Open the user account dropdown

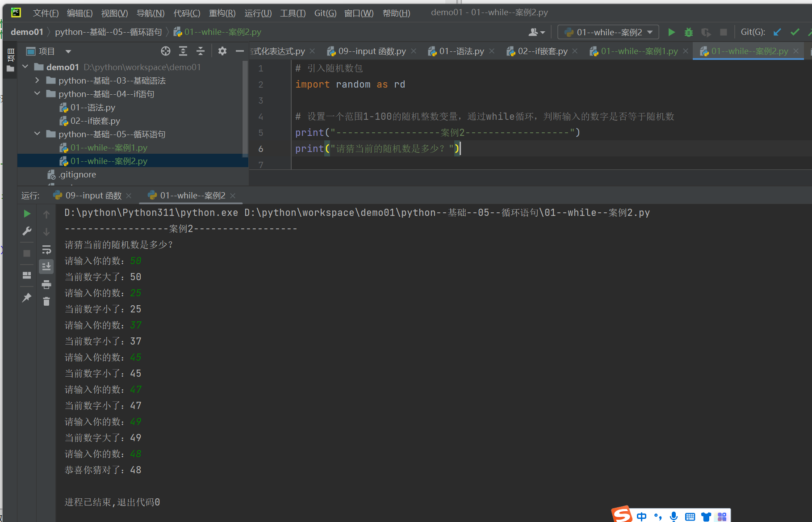(537, 32)
